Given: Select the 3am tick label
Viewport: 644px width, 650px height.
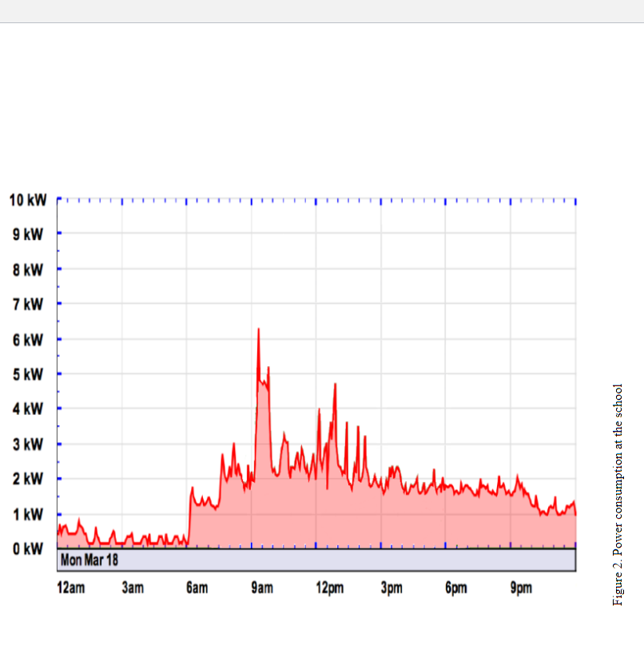Looking at the screenshot, I should tap(133, 588).
